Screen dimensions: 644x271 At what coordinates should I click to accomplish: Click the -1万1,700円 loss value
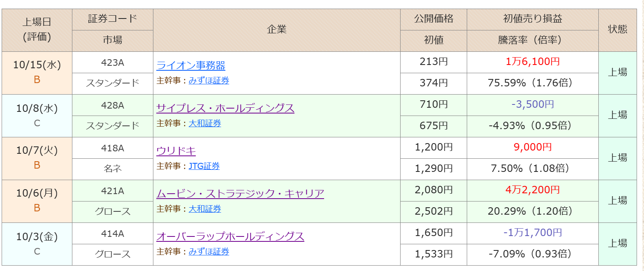click(533, 233)
